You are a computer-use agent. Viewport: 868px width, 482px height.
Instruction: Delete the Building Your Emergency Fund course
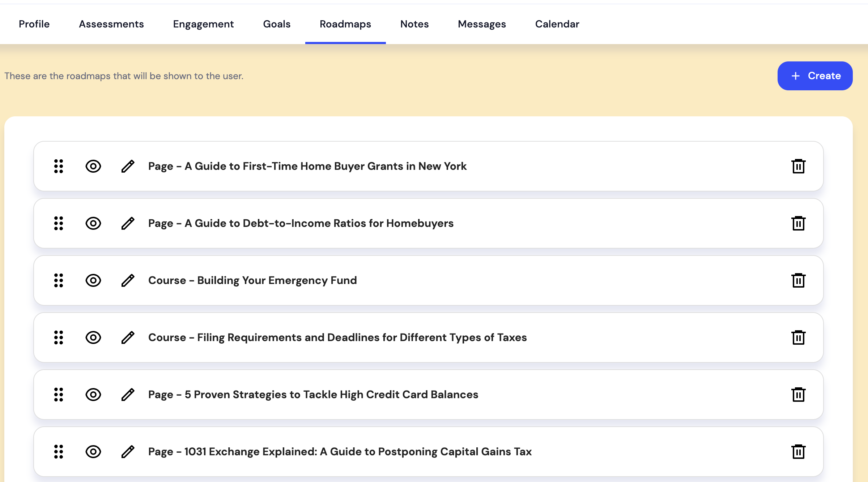coord(798,280)
